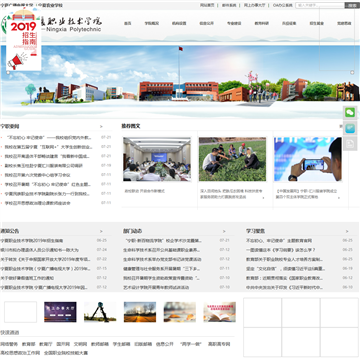Open OA办公系统 link in top bar
The width and height of the screenshot is (360, 360).
[x=282, y=5]
